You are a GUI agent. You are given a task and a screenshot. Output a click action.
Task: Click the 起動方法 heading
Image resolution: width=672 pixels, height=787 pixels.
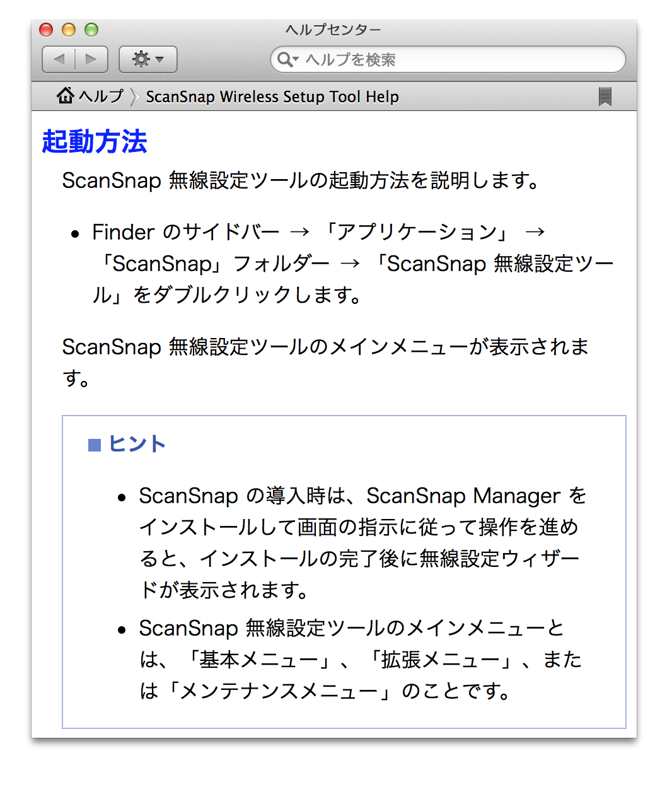click(x=95, y=141)
